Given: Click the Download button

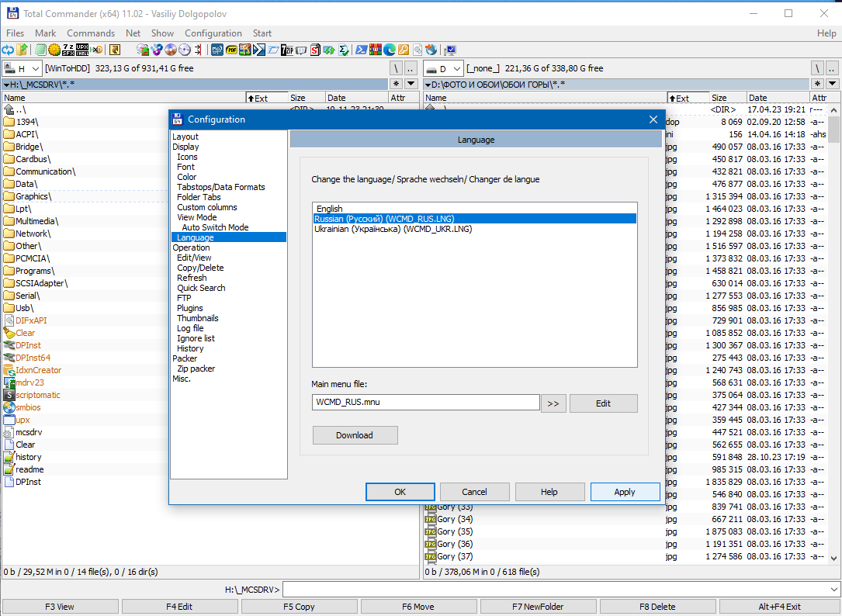Looking at the screenshot, I should pos(355,435).
